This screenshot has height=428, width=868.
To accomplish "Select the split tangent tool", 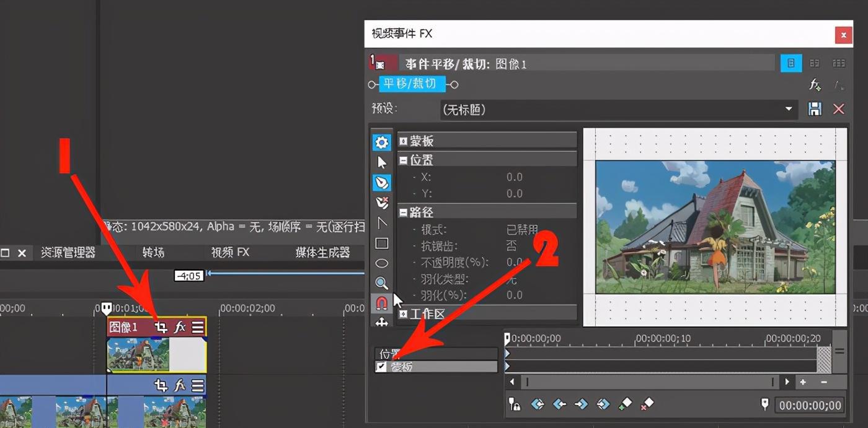I will click(381, 223).
